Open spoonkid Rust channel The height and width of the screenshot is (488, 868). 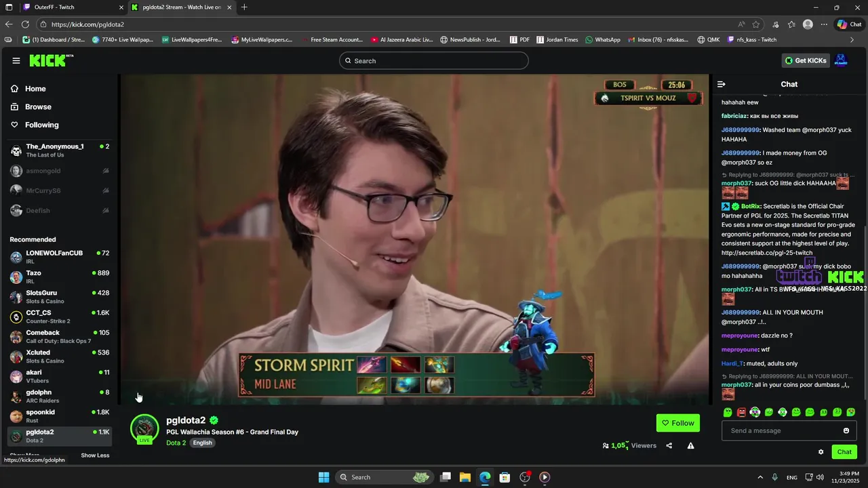[60, 416]
